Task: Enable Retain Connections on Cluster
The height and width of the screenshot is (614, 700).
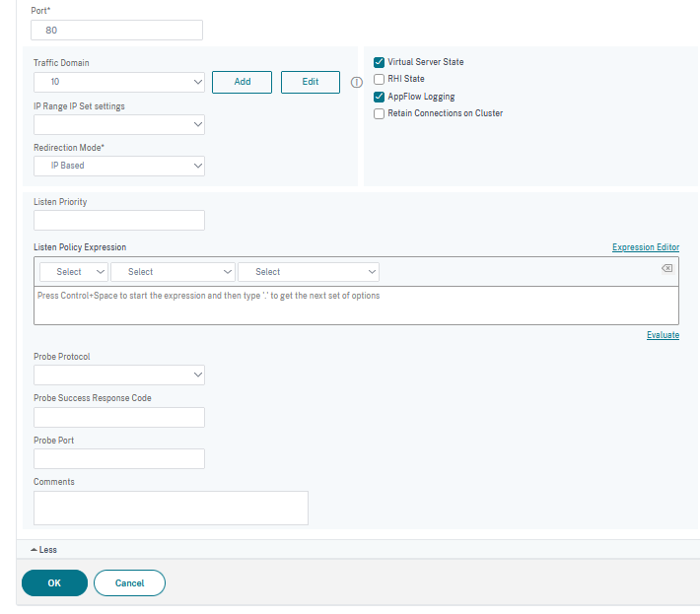Action: click(379, 113)
